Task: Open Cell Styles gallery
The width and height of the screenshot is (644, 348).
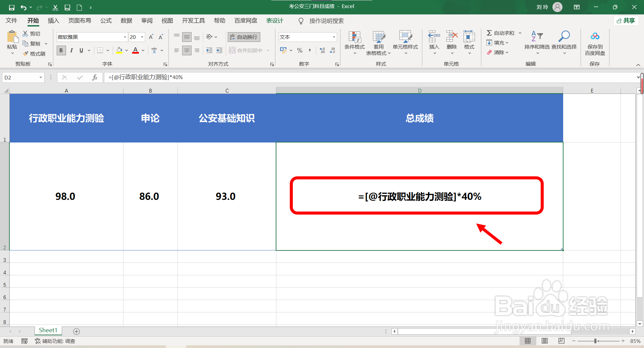Action: (x=405, y=43)
